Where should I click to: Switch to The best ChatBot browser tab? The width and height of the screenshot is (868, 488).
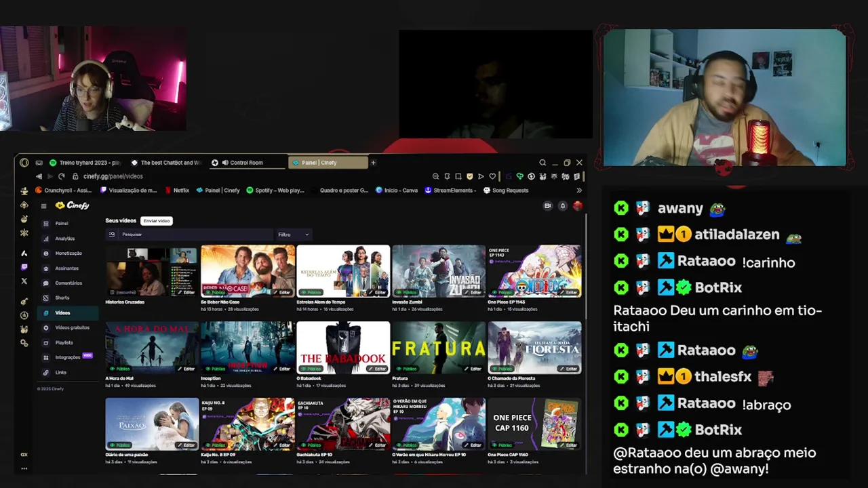[166, 163]
